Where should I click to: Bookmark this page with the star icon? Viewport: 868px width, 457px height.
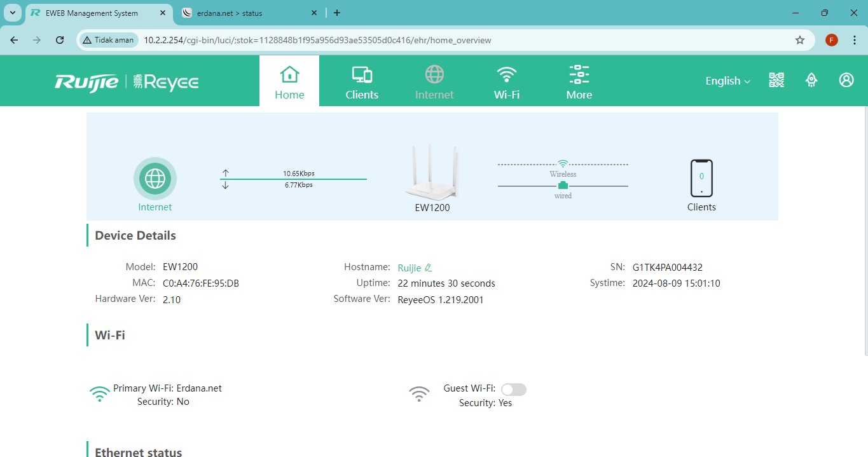(799, 40)
